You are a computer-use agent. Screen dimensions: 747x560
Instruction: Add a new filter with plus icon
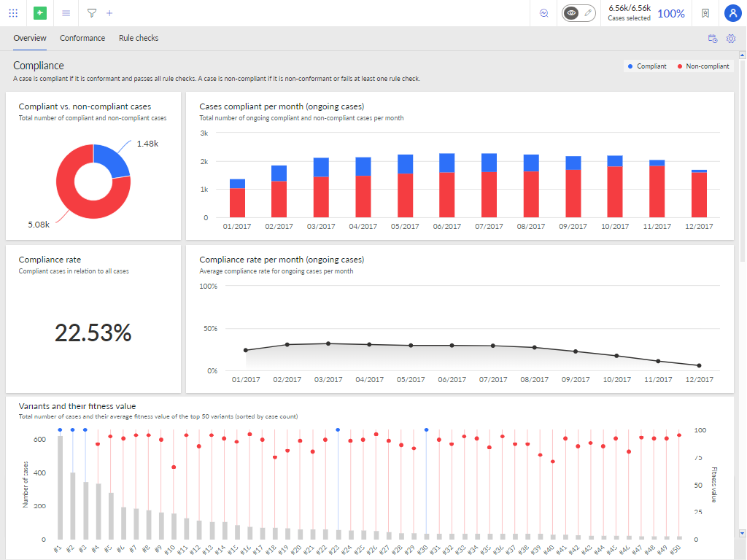point(109,13)
